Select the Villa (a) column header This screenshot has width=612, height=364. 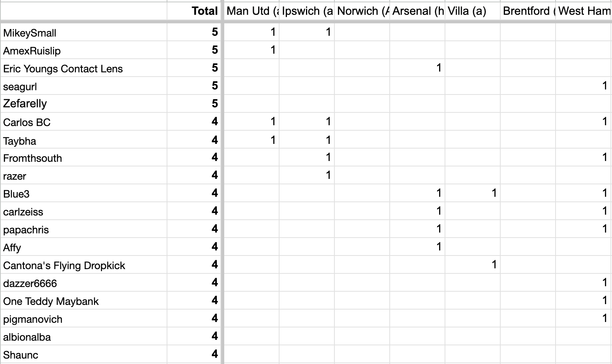(473, 11)
